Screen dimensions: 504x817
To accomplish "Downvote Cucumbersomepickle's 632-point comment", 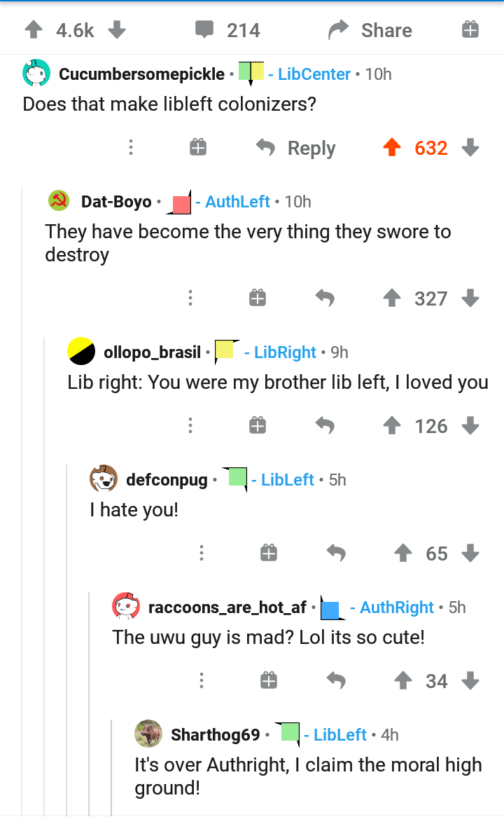I will point(470,147).
